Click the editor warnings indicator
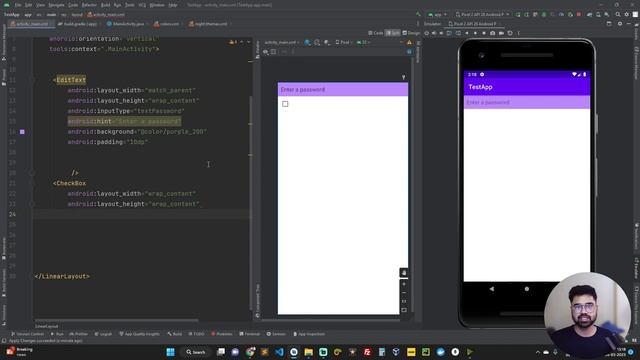The width and height of the screenshot is (640, 360). point(234,42)
